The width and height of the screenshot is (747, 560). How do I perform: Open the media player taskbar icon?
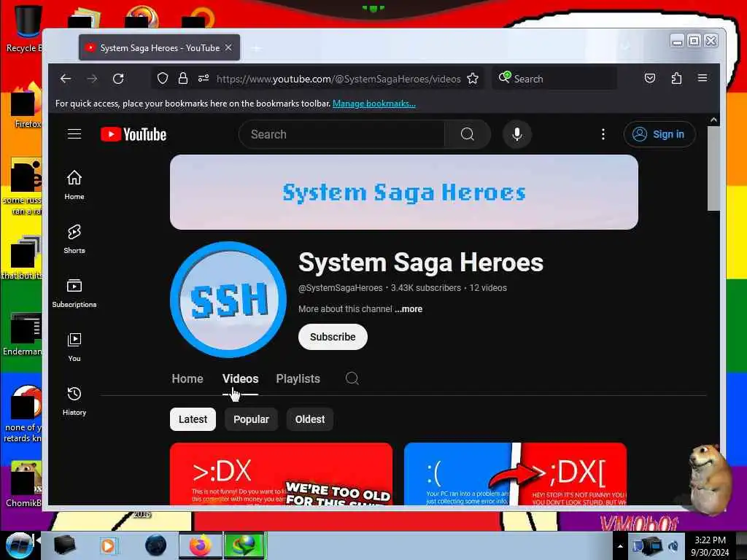(108, 545)
